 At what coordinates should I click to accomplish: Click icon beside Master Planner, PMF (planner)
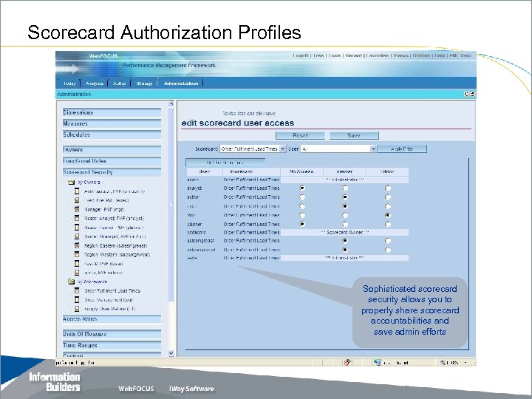(x=77, y=228)
